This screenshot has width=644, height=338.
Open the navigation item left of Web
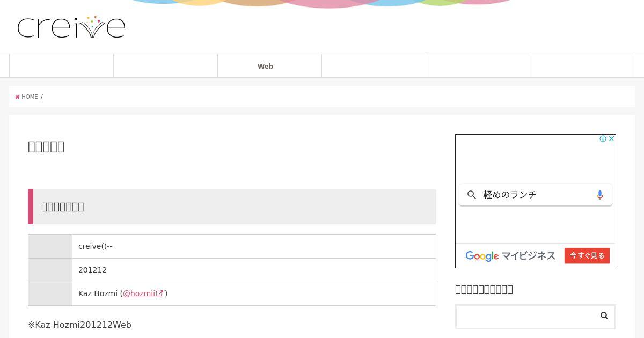tap(165, 66)
